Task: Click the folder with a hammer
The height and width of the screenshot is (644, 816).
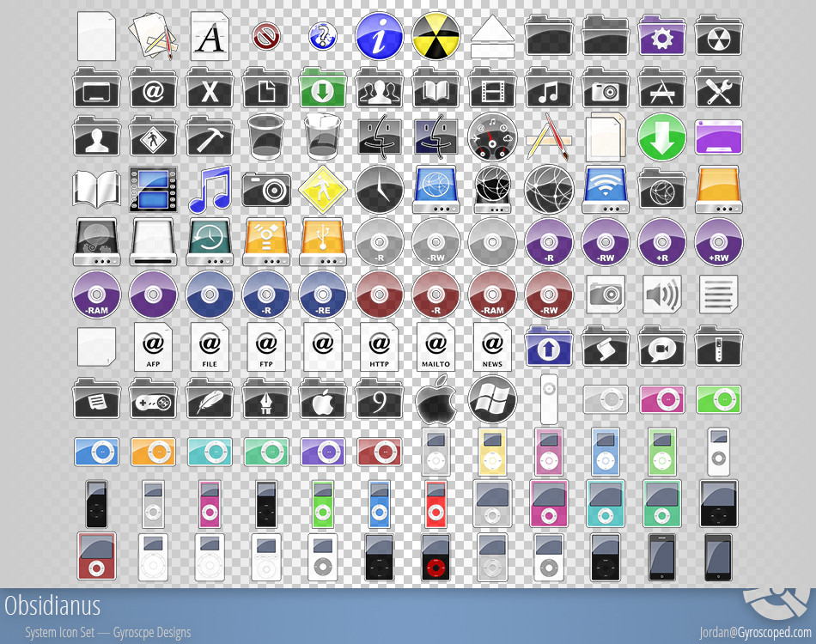Action: coord(210,137)
